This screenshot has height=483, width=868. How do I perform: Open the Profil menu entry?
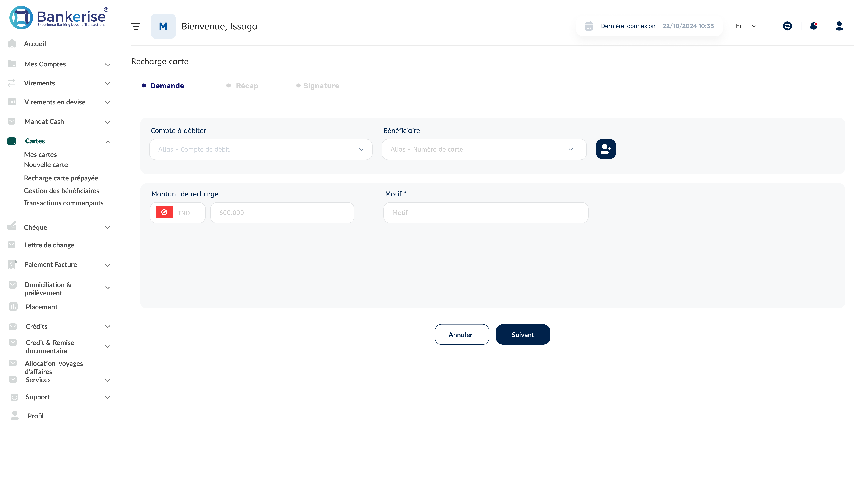(x=35, y=416)
